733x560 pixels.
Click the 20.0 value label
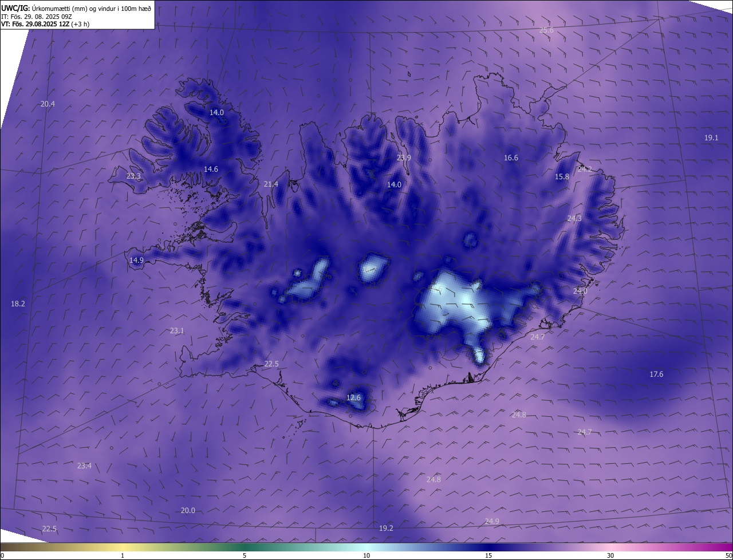[188, 510]
